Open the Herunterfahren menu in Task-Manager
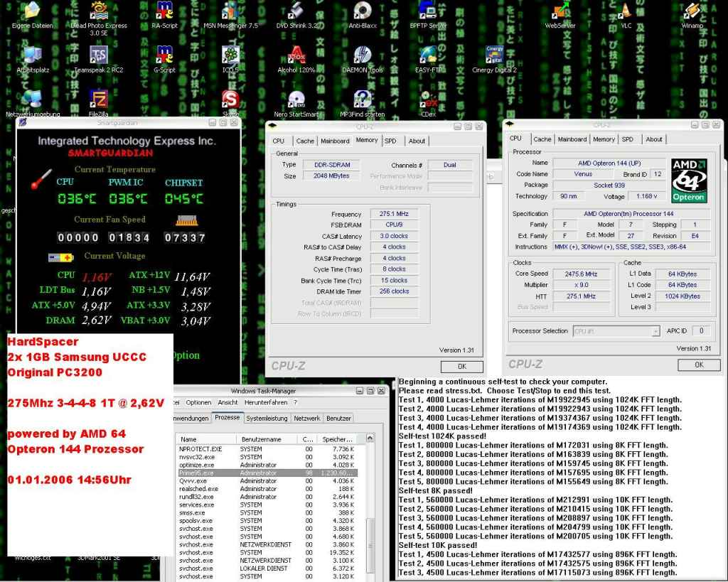 click(x=266, y=402)
